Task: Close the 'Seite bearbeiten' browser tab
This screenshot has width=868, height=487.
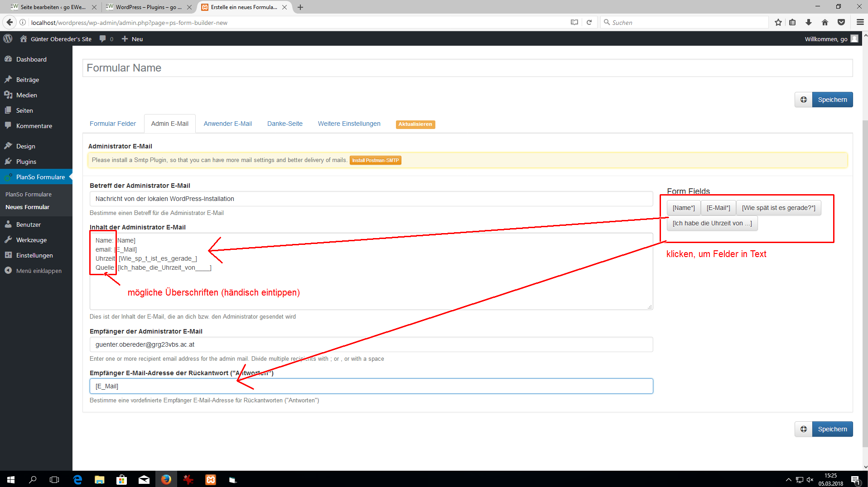Action: [94, 7]
